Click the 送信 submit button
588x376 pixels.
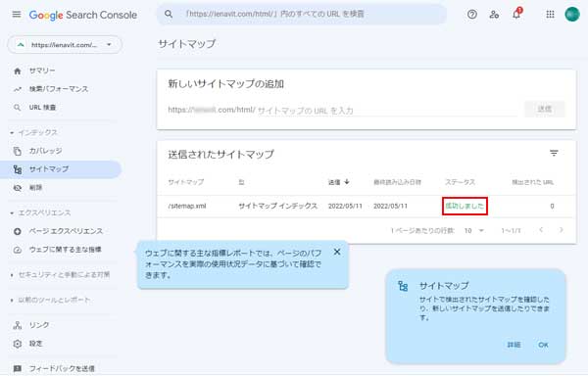click(545, 109)
